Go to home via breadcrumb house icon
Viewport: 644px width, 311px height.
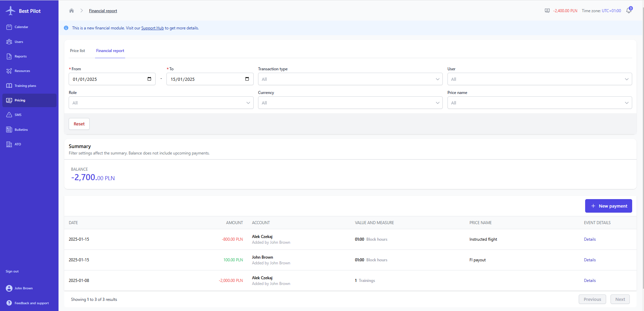coord(71,10)
